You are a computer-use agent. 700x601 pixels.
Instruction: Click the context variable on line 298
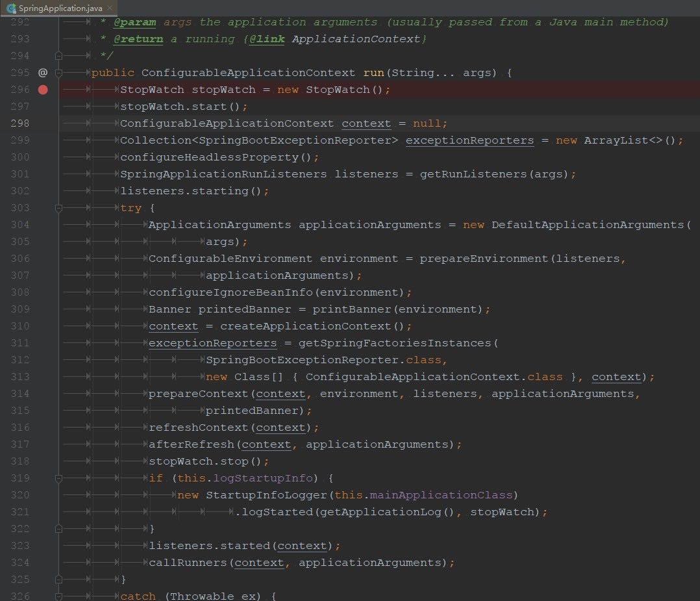(x=366, y=124)
